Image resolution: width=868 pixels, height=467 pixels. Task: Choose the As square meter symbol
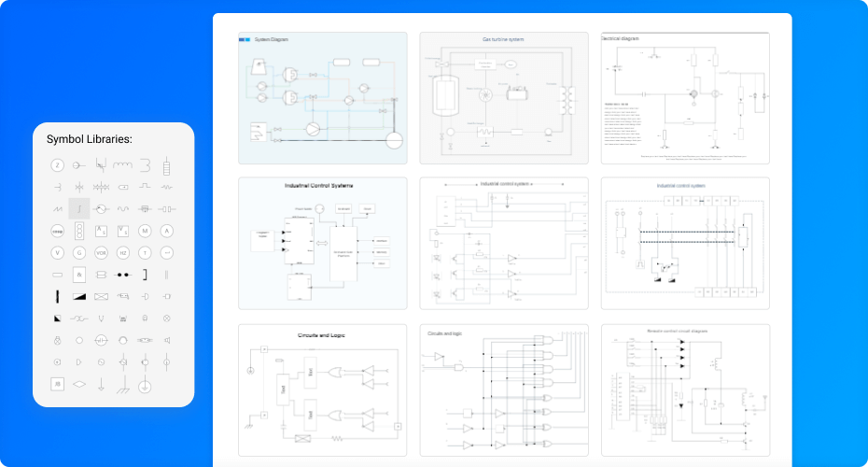(x=101, y=231)
